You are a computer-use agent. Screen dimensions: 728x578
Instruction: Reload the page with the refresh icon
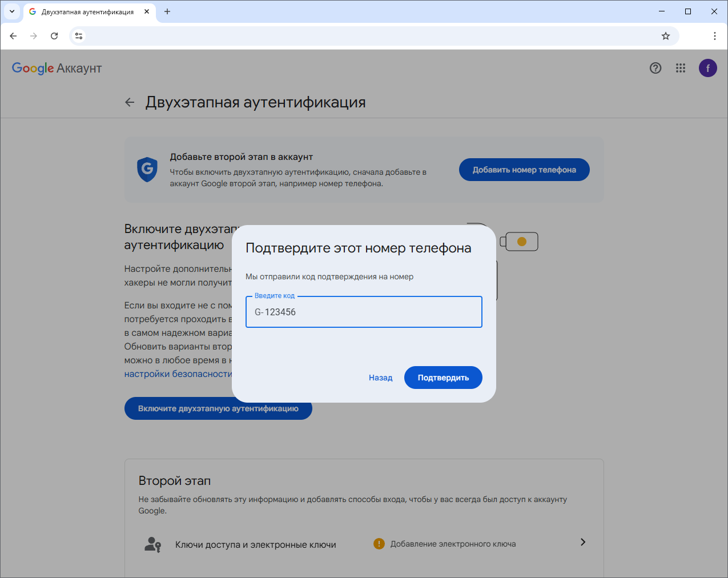point(54,35)
